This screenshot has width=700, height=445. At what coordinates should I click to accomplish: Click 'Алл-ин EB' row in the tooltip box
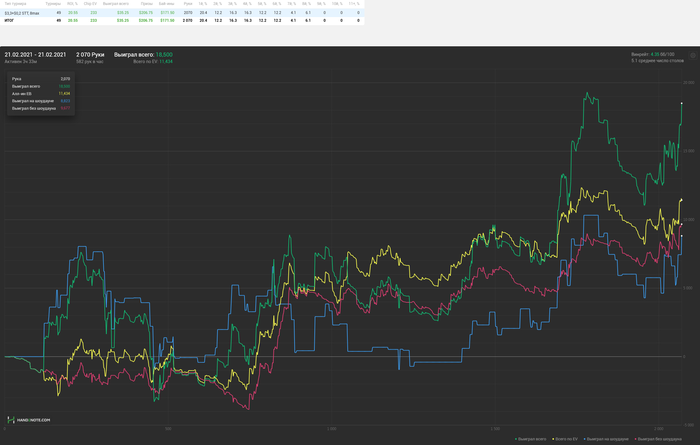click(41, 94)
